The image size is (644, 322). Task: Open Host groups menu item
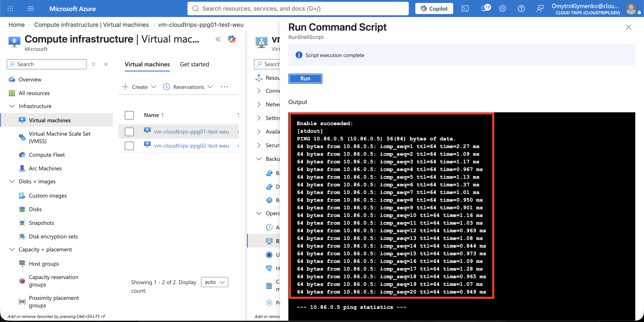coord(44,264)
